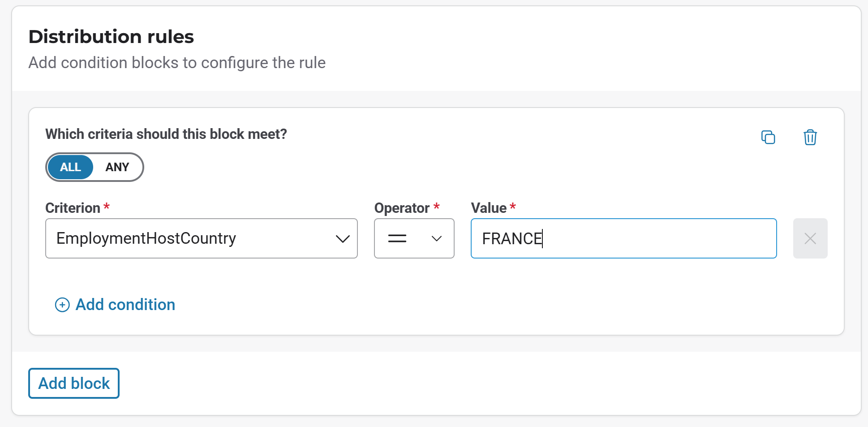Viewport: 868px width, 427px height.
Task: Click the Operator dropdown chevron arrow
Action: click(x=437, y=239)
